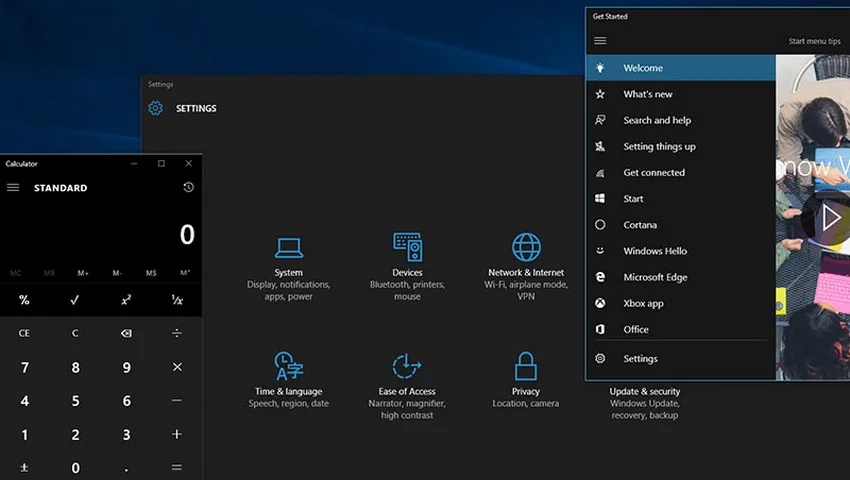Select Get connected in Get Started
The width and height of the screenshot is (850, 480).
point(681,172)
